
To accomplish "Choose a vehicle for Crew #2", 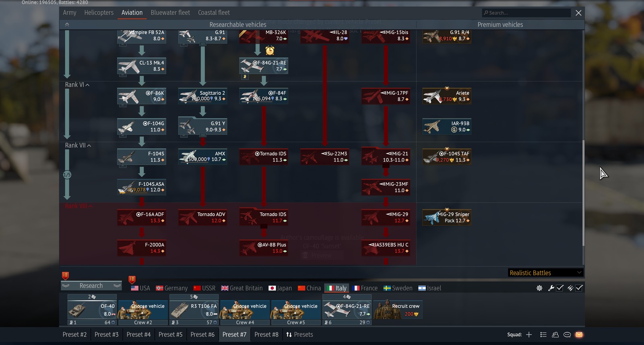I will (143, 310).
